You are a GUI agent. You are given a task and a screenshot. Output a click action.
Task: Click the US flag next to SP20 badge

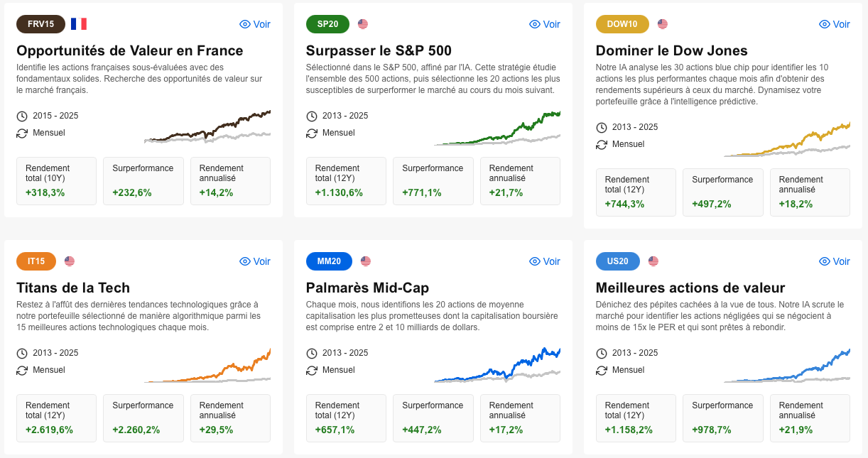(363, 24)
